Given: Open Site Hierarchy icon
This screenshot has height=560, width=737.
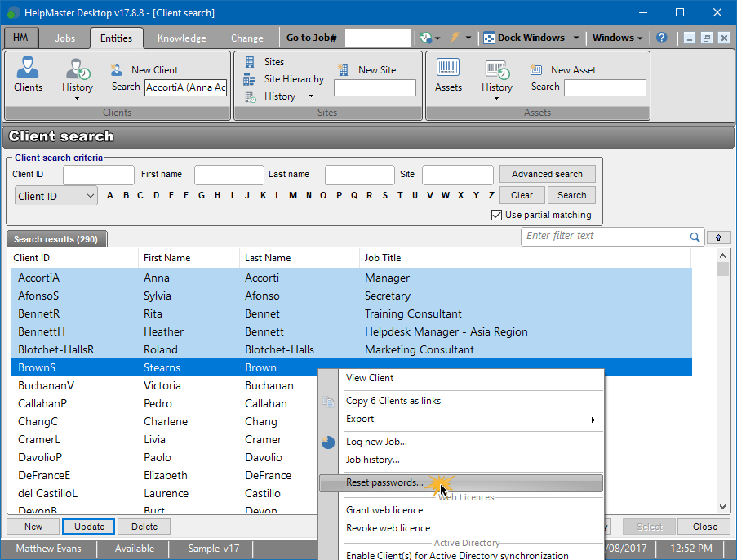Looking at the screenshot, I should click(x=249, y=79).
